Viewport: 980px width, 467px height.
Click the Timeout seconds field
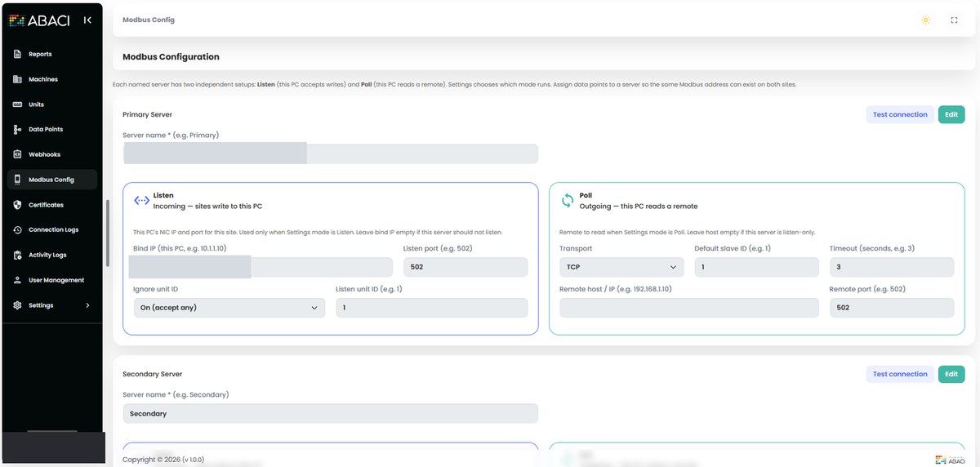click(x=892, y=267)
